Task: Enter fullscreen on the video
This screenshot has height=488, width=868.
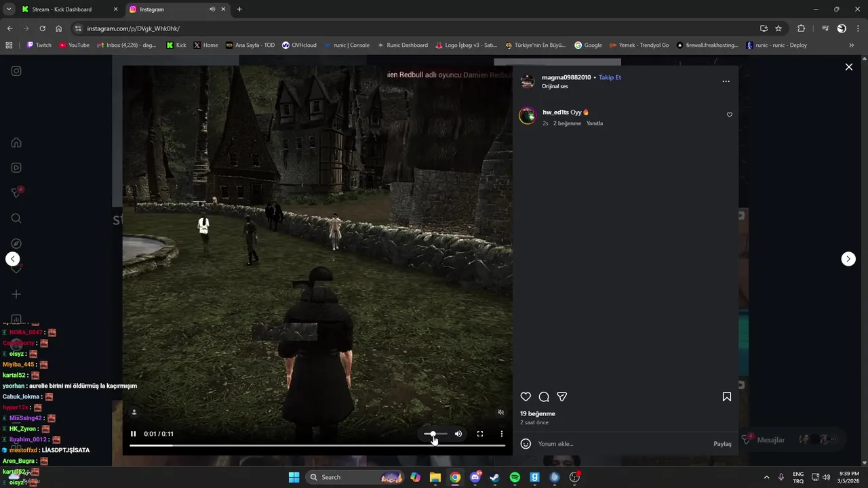Action: (480, 434)
